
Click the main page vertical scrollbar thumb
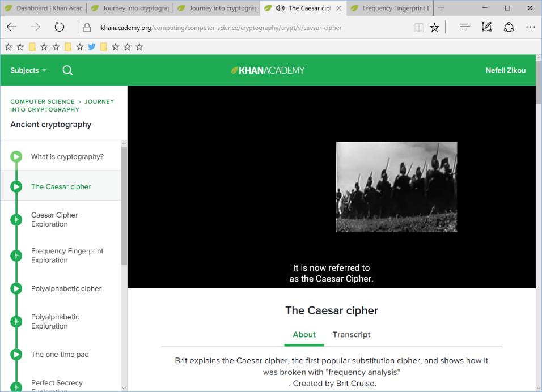(539, 82)
